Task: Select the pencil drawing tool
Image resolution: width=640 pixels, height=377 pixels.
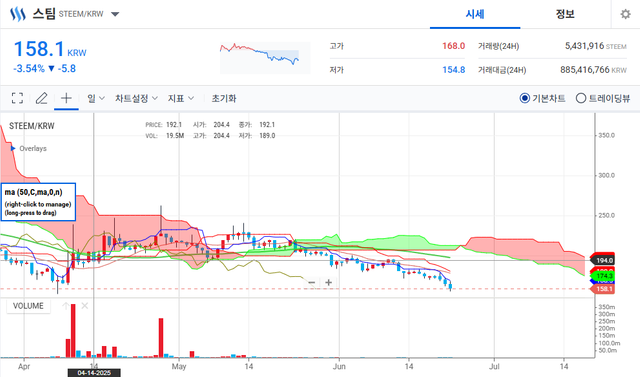Action: 42,98
